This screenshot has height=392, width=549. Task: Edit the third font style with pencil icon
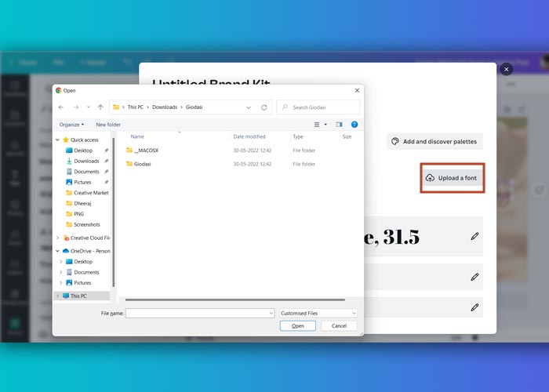click(474, 307)
